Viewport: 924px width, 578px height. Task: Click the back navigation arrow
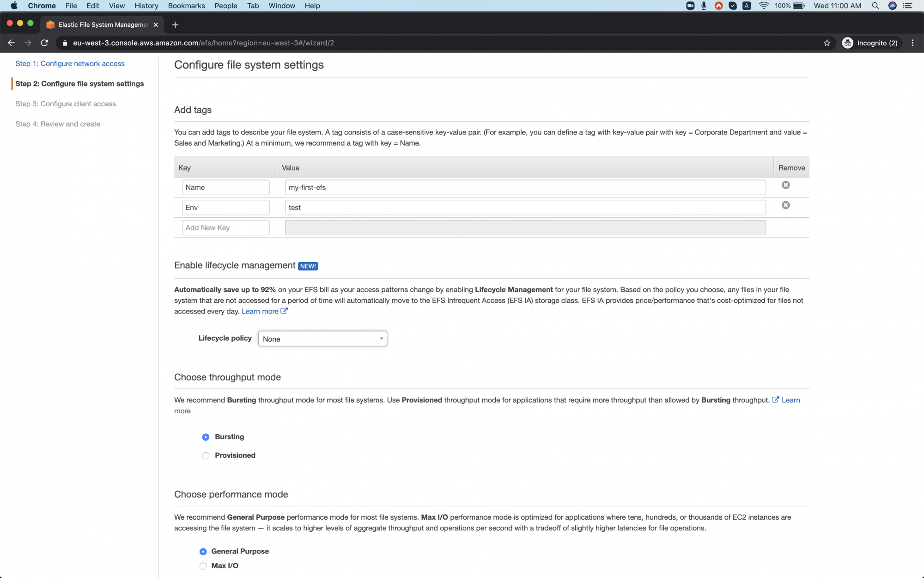[x=11, y=43]
